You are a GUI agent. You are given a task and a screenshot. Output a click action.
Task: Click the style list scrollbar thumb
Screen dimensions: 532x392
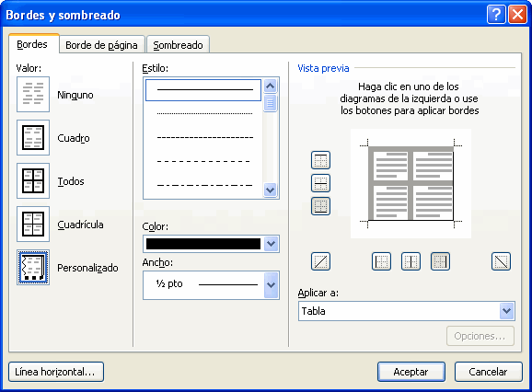click(270, 103)
